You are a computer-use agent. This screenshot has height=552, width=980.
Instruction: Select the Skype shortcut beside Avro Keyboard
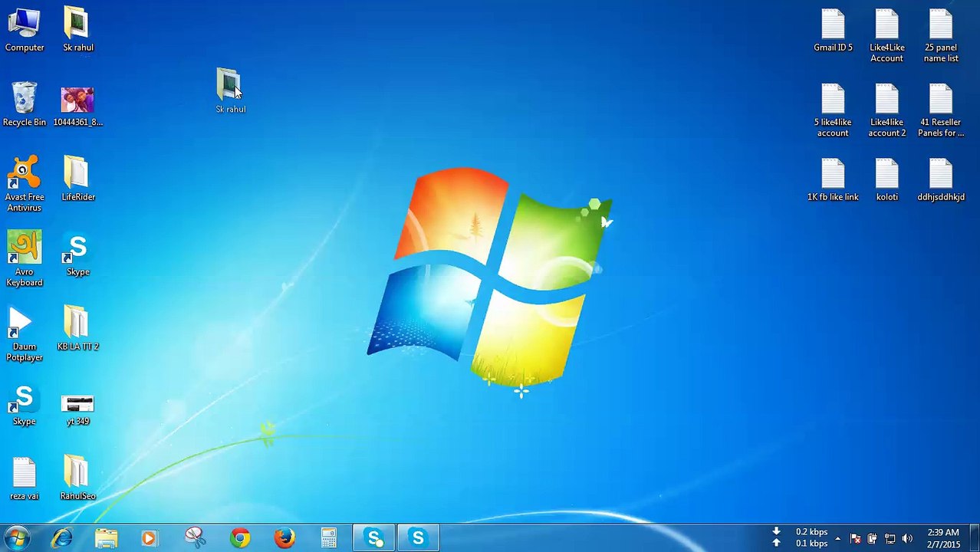(x=78, y=255)
